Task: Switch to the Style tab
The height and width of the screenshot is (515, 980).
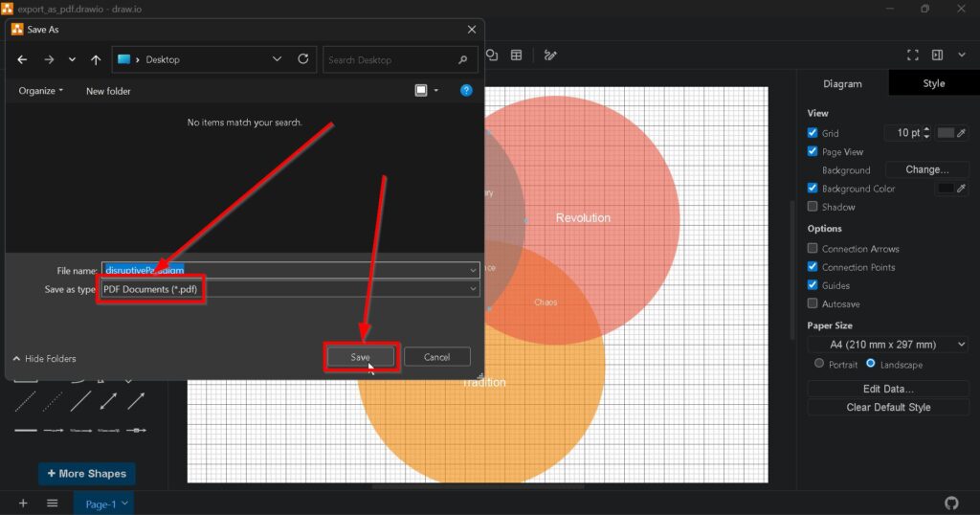Action: [x=933, y=83]
